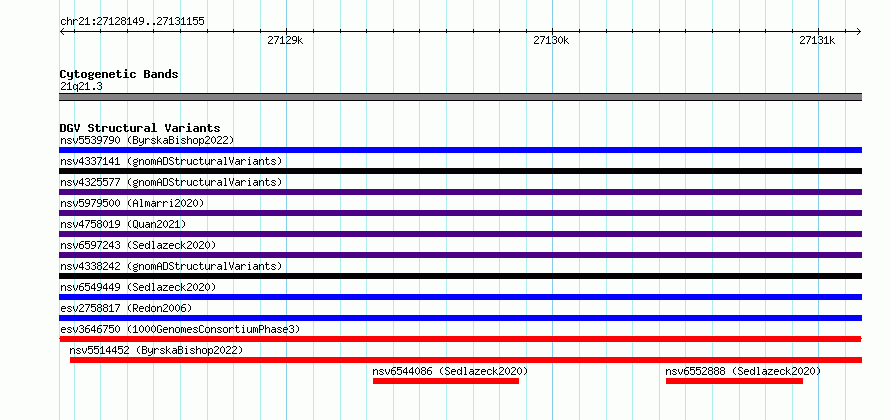Click the nsv5539790 (ByrskaBishop2022) label
The width and height of the screenshot is (890, 420).
click(x=147, y=140)
